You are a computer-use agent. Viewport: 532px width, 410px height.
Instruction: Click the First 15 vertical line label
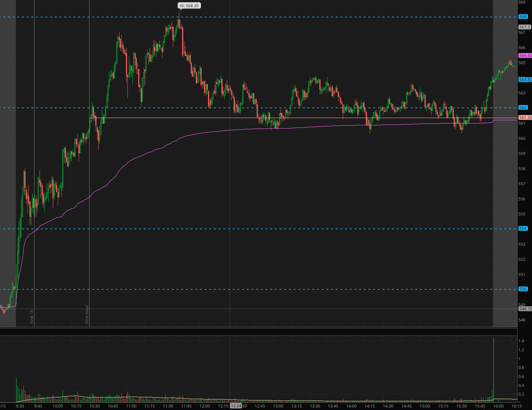(x=32, y=316)
